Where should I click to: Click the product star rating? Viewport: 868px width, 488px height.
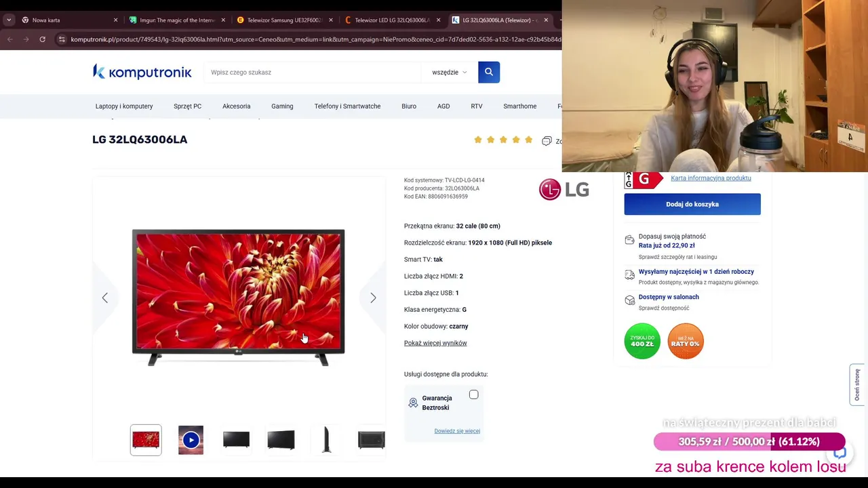coord(503,140)
